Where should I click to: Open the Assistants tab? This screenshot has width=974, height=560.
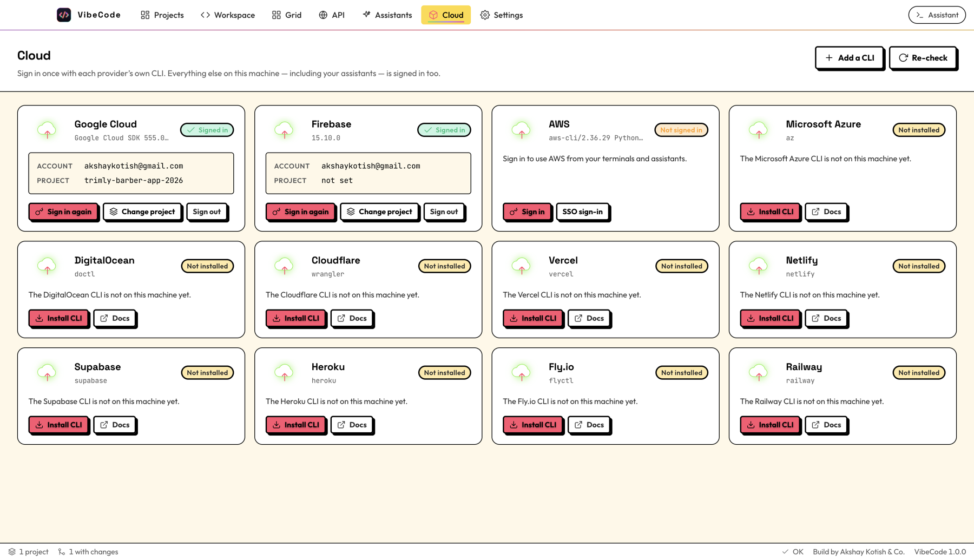pyautogui.click(x=387, y=15)
